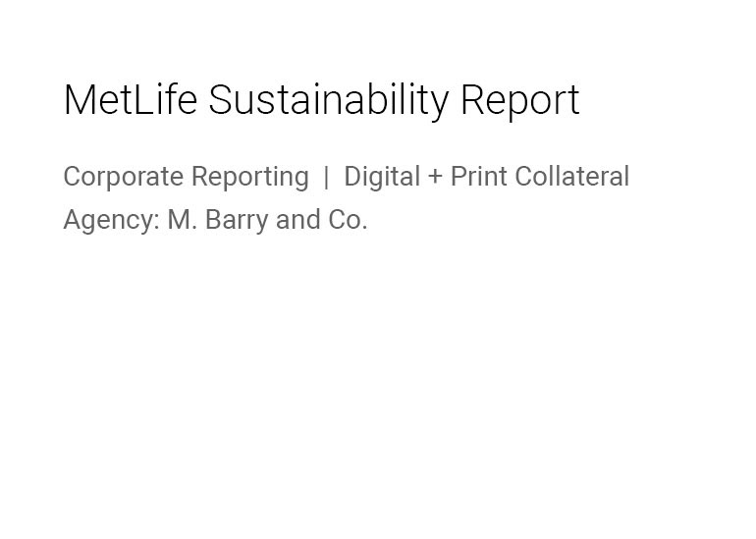Click the word Digital in subtitle

(x=382, y=178)
